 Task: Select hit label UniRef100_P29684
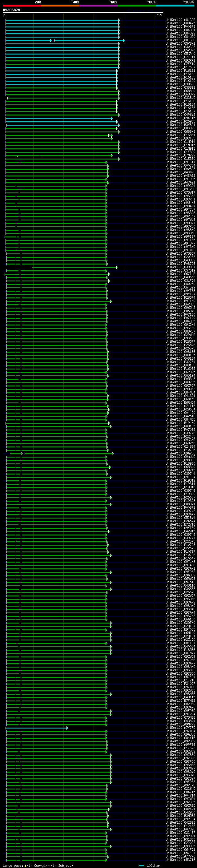[x=180, y=410]
